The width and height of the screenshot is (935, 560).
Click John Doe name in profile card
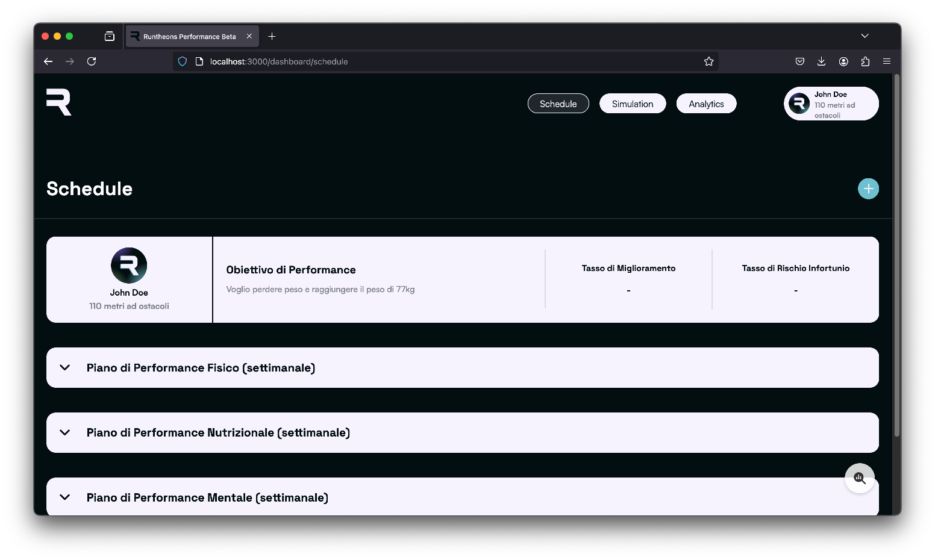pos(129,293)
